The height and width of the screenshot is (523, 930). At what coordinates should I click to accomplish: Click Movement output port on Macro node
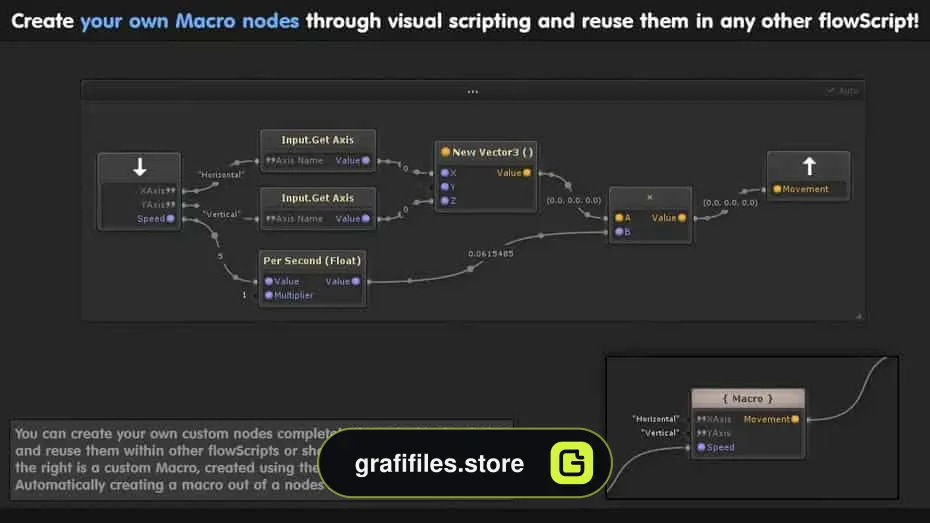(x=795, y=419)
